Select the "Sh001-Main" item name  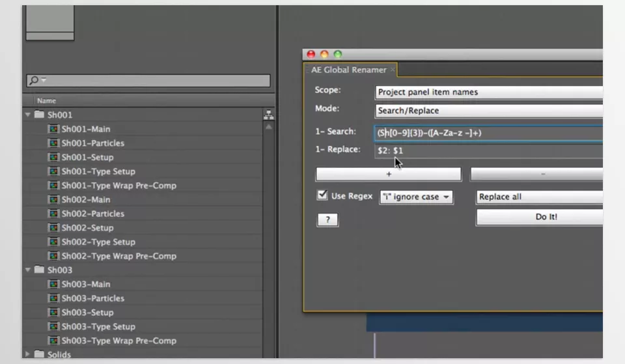[86, 129]
